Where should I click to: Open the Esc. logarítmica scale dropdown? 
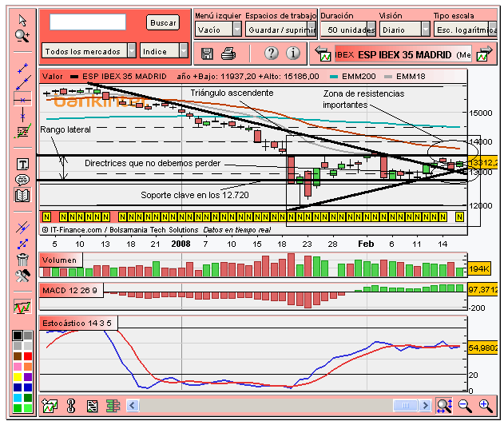click(465, 30)
